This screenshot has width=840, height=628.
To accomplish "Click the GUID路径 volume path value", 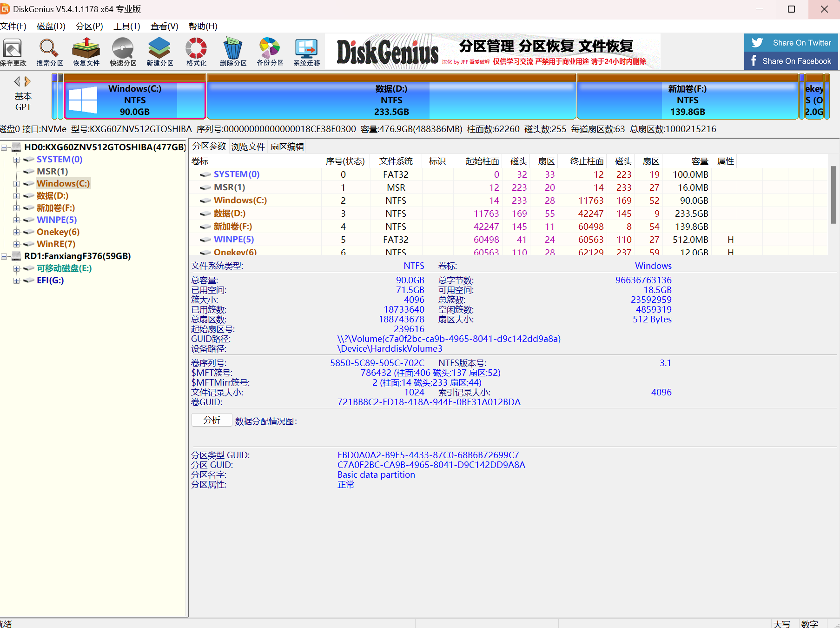I will coord(449,339).
